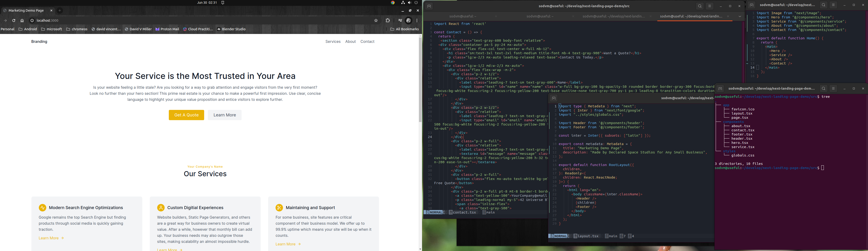Open search in the tabbed src terminal
The height and width of the screenshot is (251, 868).
[x=700, y=7]
